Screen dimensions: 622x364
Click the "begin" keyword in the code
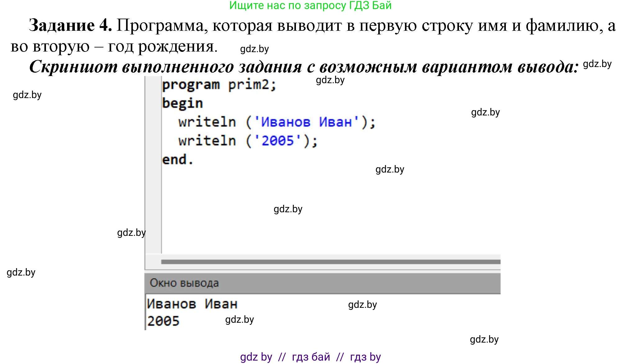(x=182, y=103)
